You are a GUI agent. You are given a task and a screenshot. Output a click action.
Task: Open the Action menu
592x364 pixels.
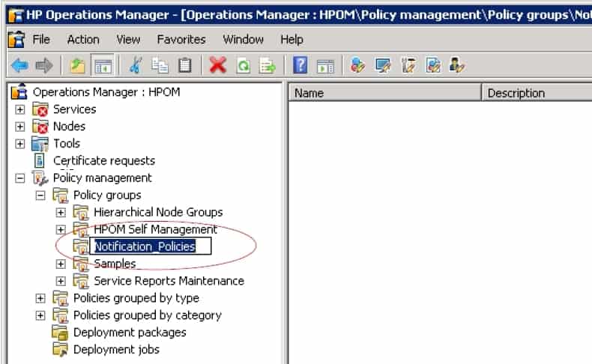point(83,39)
